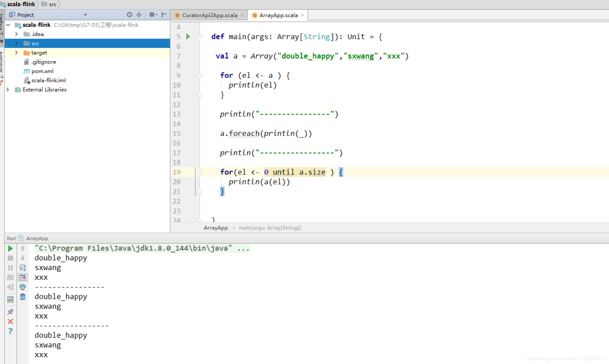Rerun ArrayApp with green play button in Run panel
The height and width of the screenshot is (364, 609).
[10, 249]
